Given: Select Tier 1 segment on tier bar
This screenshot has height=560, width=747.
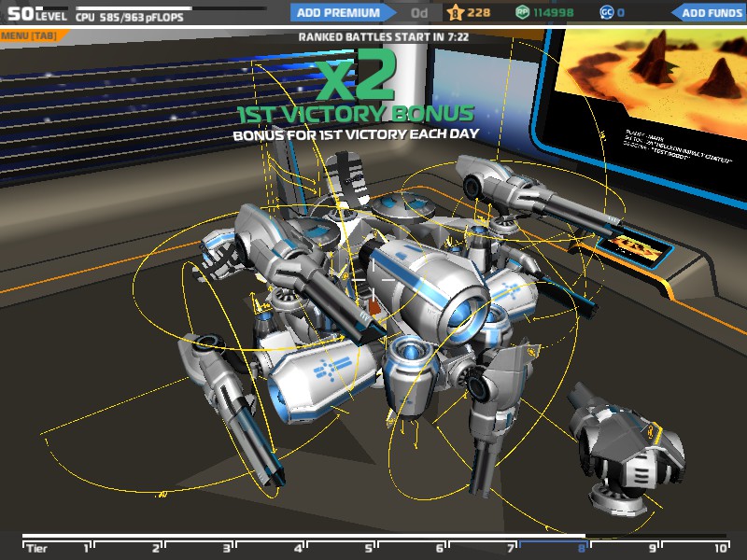Looking at the screenshot, I should (x=57, y=548).
